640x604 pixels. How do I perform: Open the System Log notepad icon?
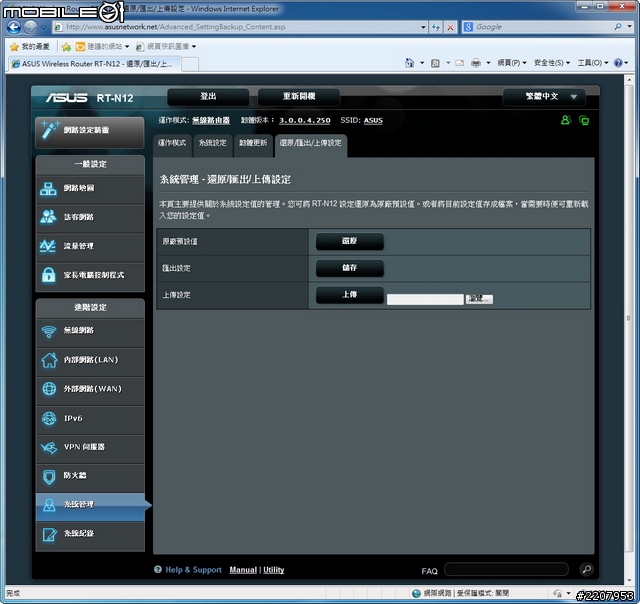[49, 534]
